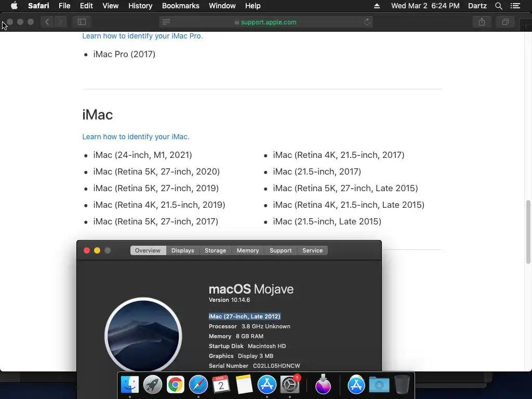Toggle the Safari sidebar button
The image size is (532, 399).
coord(82,22)
